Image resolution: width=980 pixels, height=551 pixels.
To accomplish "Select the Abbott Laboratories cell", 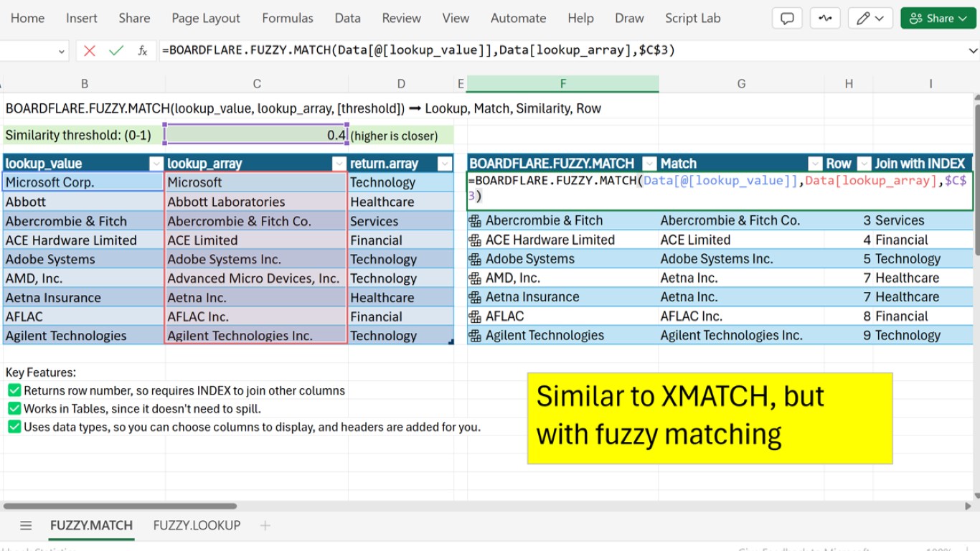I will point(257,202).
